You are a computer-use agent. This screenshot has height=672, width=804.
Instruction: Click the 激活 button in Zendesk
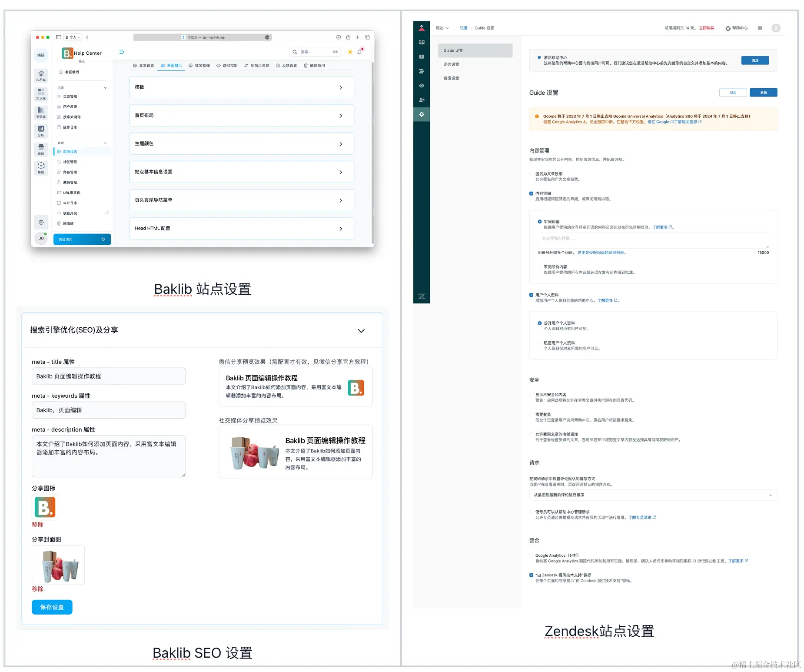[x=755, y=60]
